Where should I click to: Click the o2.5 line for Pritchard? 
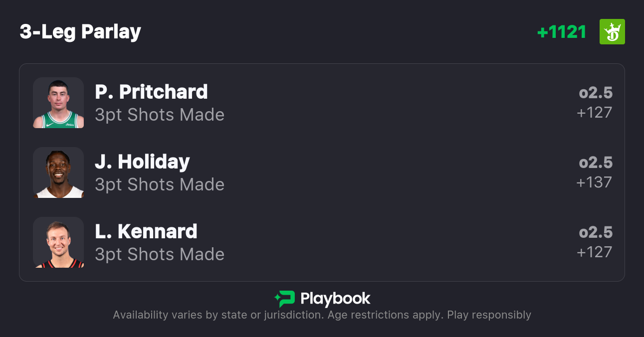(x=596, y=93)
